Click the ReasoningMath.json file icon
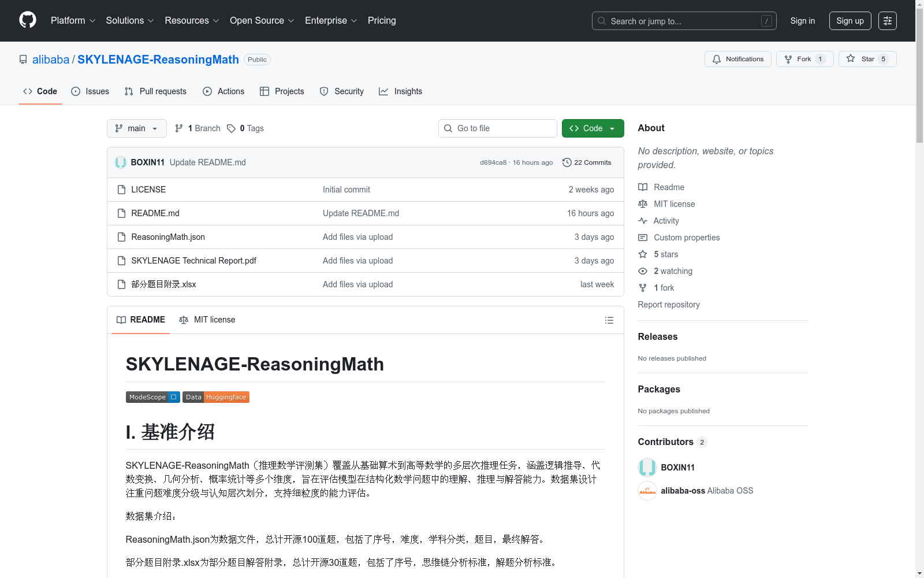This screenshot has height=578, width=924. [121, 237]
